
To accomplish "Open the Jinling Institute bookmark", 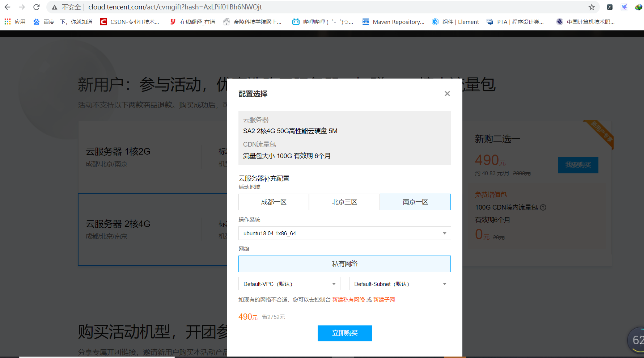I will [252, 22].
